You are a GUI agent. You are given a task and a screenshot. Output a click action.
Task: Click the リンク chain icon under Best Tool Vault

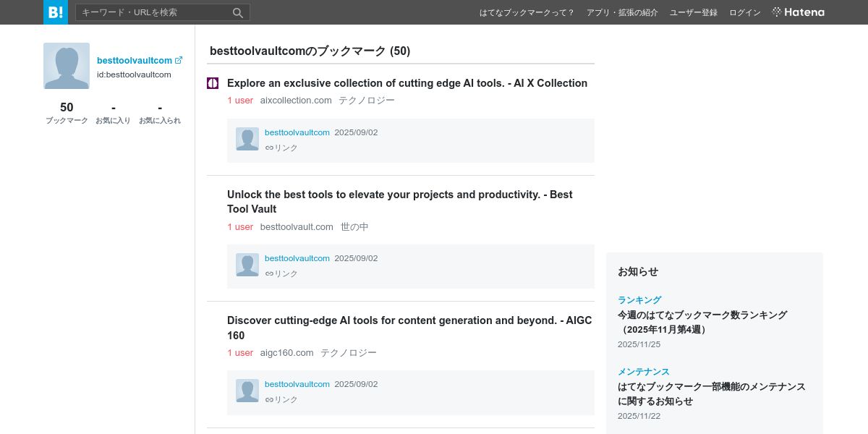pyautogui.click(x=269, y=273)
